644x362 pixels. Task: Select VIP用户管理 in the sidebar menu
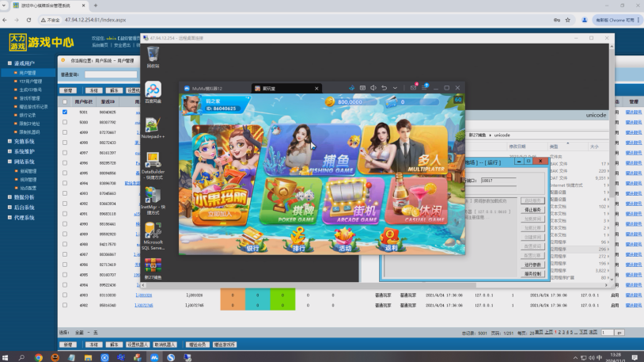coord(31,81)
